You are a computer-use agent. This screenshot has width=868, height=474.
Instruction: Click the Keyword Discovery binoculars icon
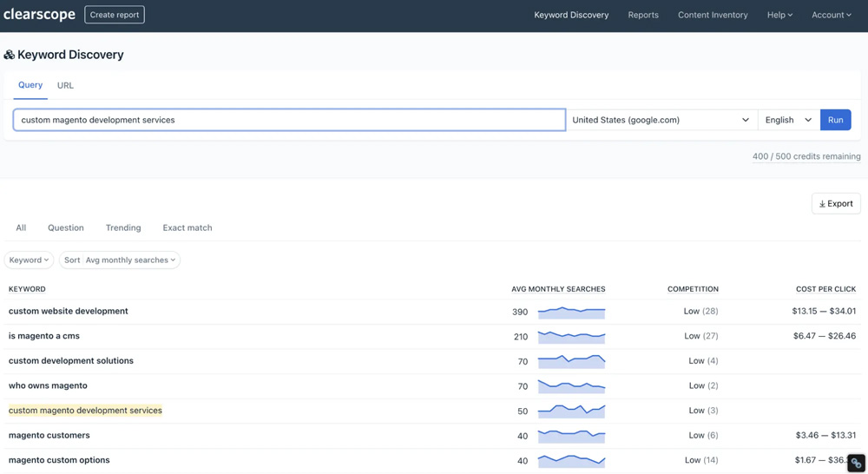click(x=10, y=55)
